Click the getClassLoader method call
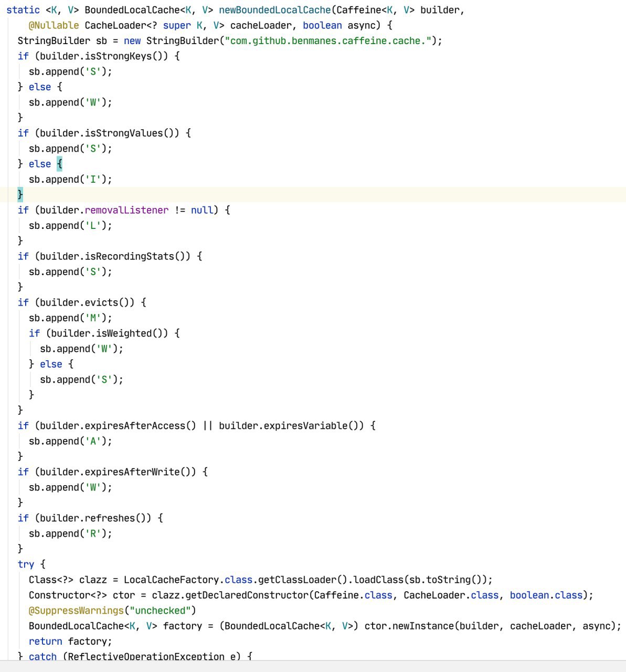The height and width of the screenshot is (672, 626). point(297,580)
